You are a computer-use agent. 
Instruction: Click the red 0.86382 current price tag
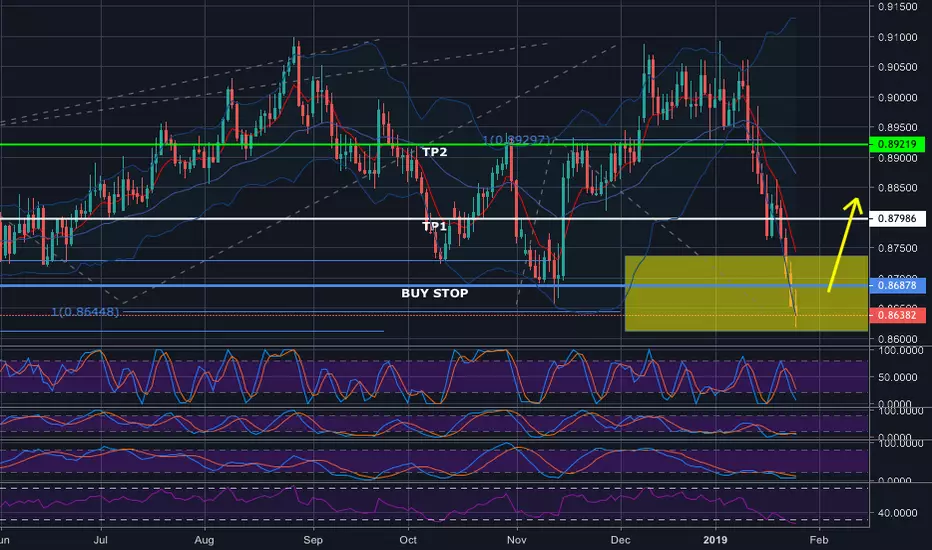click(897, 315)
